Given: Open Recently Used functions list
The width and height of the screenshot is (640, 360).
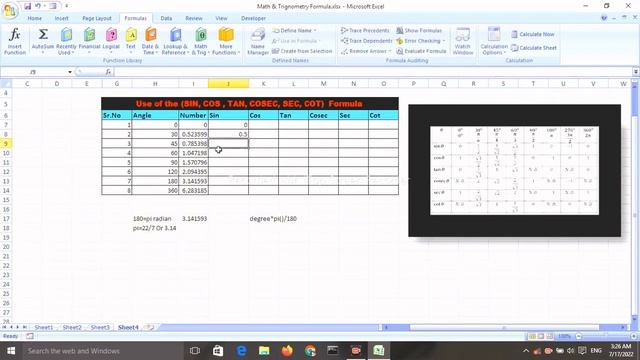Looking at the screenshot, I should (x=66, y=41).
